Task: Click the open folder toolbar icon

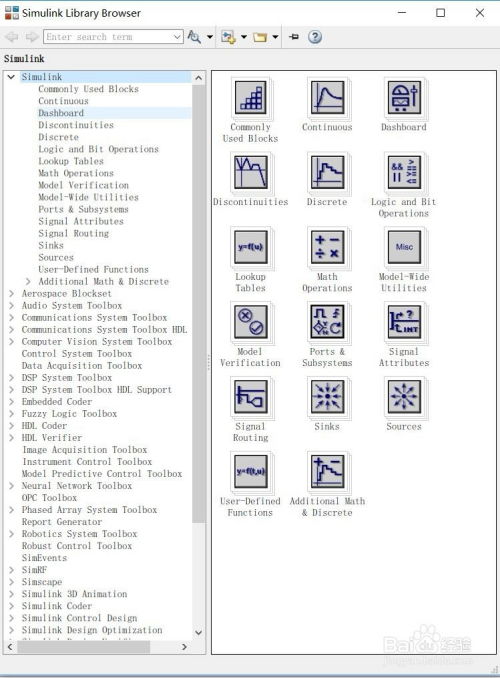Action: coord(260,37)
